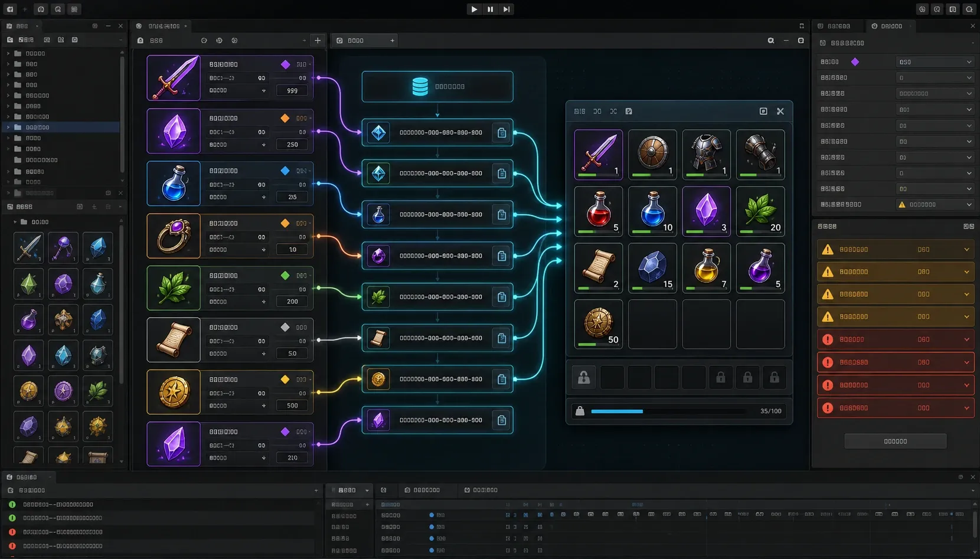This screenshot has height=559, width=980.
Task: Select the chest armor inventory slot
Action: pos(706,155)
